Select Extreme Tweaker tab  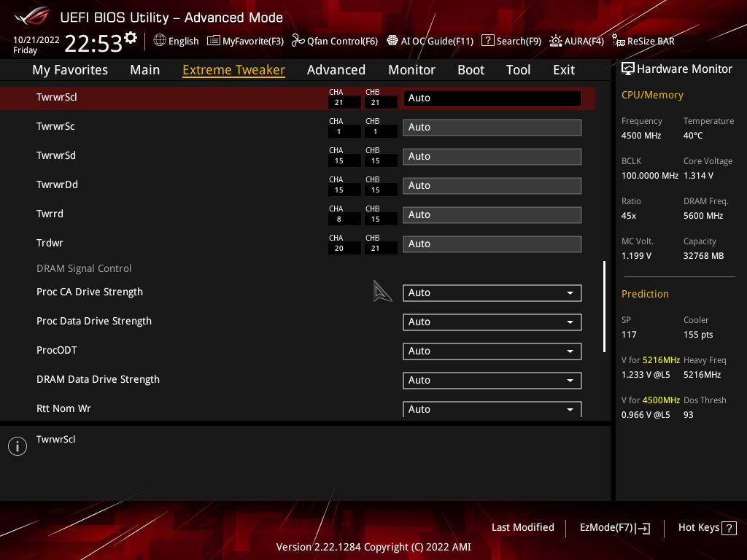pyautogui.click(x=233, y=70)
